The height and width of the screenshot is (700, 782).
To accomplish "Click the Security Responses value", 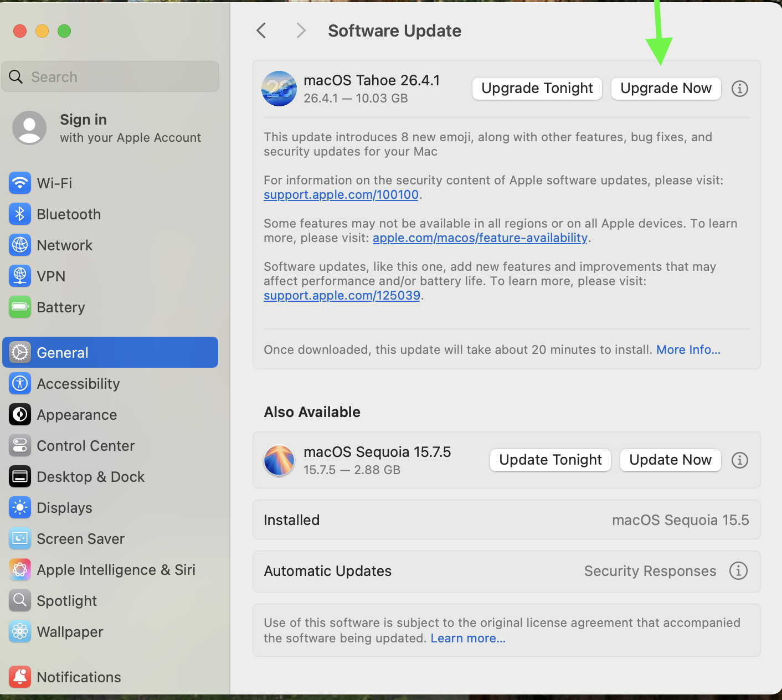I will (650, 571).
